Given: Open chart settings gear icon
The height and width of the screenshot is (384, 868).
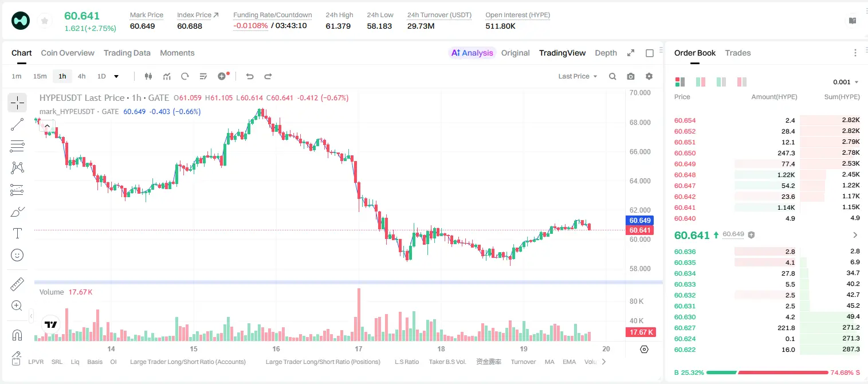Looking at the screenshot, I should [649, 76].
